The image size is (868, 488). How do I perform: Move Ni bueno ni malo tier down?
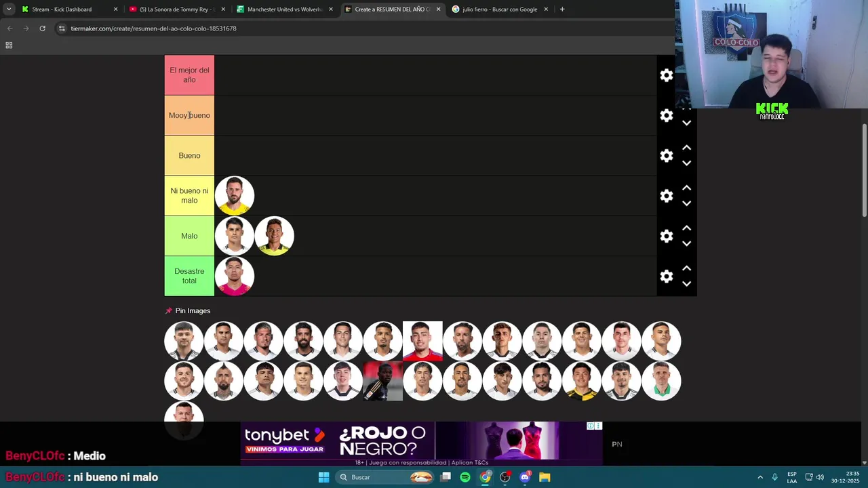click(x=686, y=203)
